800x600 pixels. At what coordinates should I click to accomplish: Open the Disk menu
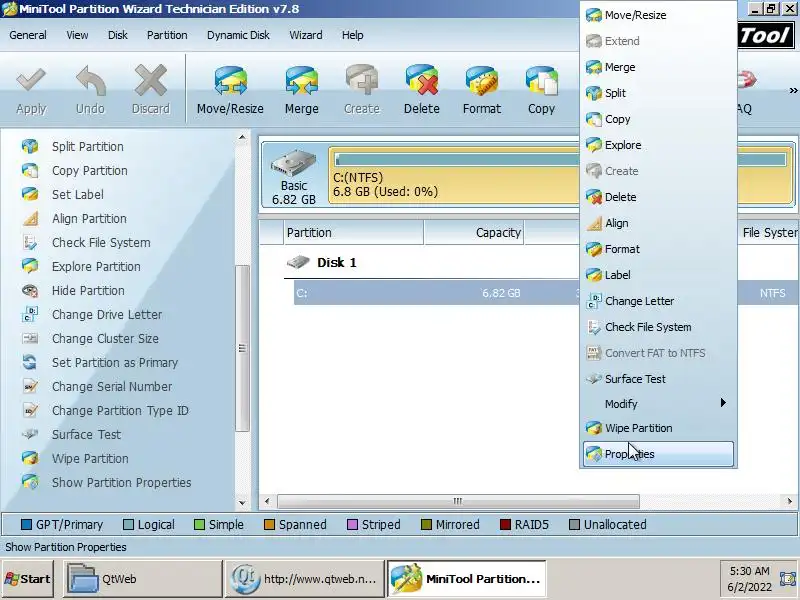(117, 35)
